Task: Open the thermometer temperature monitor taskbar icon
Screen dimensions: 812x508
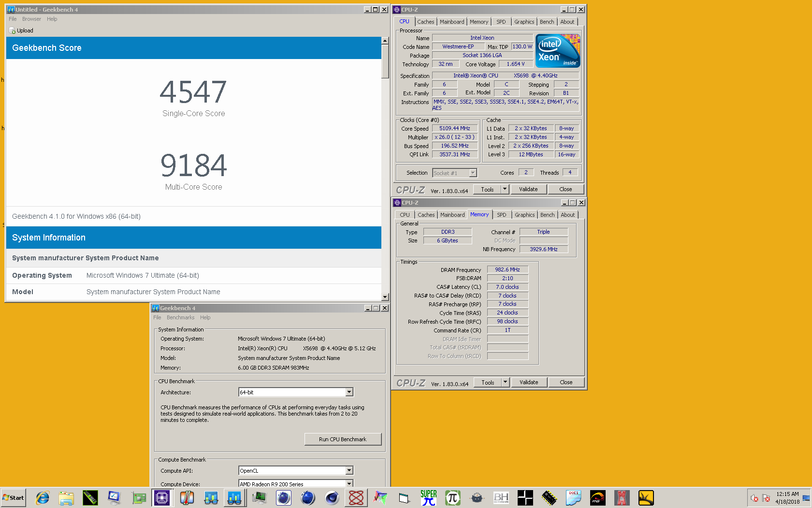Action: pos(187,498)
